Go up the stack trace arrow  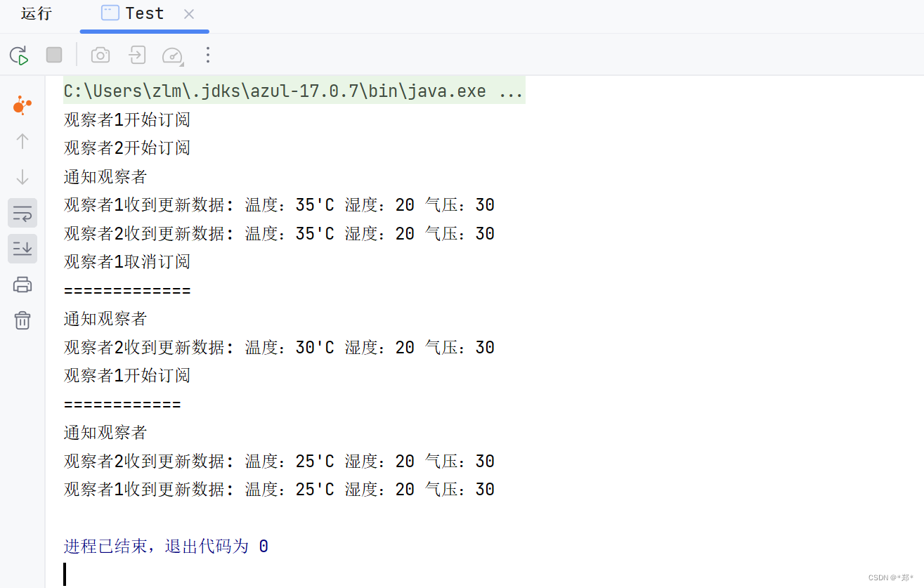[22, 141]
